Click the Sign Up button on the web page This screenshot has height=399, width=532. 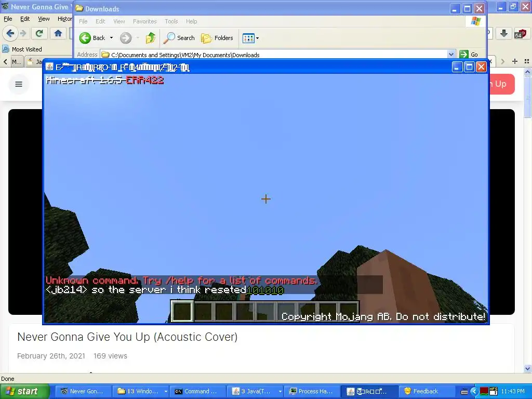tap(502, 84)
